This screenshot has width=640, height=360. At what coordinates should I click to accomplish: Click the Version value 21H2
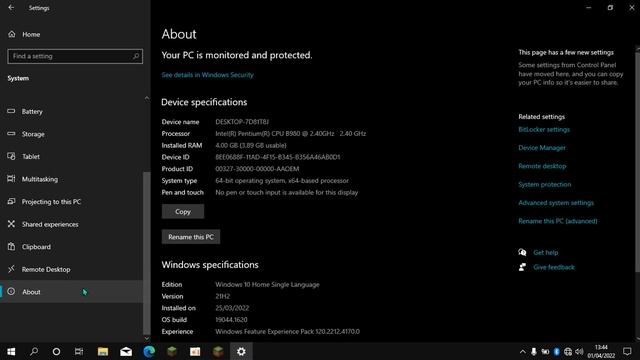pos(222,296)
